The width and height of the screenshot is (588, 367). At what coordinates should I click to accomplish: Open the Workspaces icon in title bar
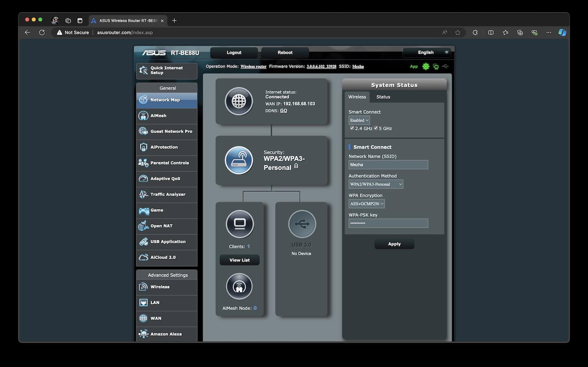coord(68,20)
